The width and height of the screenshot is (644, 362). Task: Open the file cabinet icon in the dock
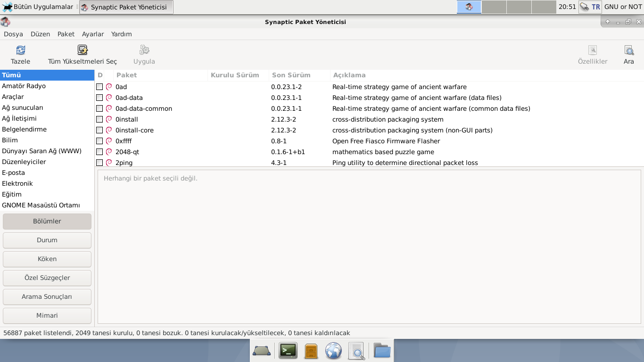coord(311,351)
